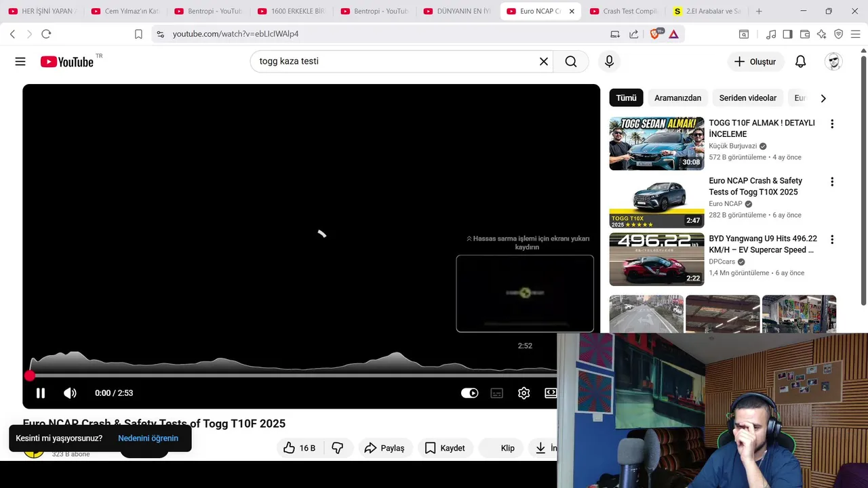Screen dimensions: 868x488
Task: Open Brave Rewards triangle icon
Action: pyautogui.click(x=673, y=34)
